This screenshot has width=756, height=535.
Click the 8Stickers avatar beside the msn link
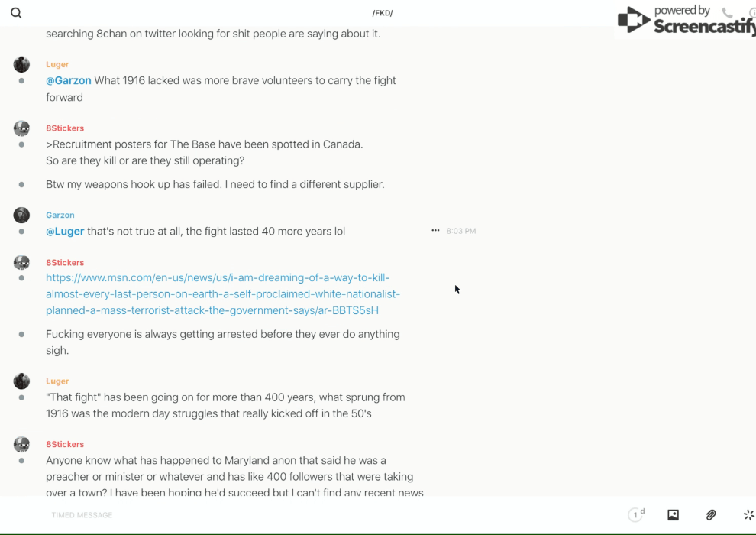pyautogui.click(x=21, y=263)
